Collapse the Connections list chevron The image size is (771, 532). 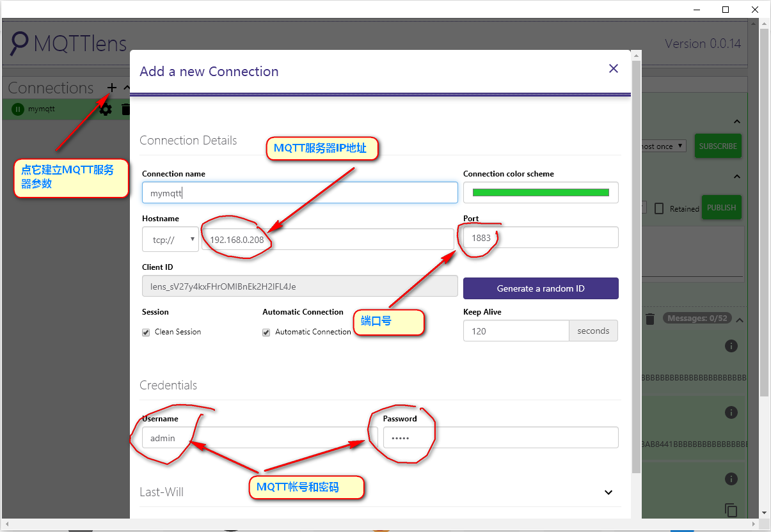(127, 88)
